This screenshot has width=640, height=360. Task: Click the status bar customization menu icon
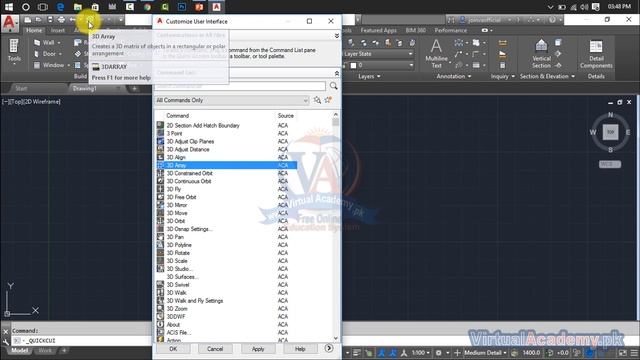pyautogui.click(x=634, y=353)
